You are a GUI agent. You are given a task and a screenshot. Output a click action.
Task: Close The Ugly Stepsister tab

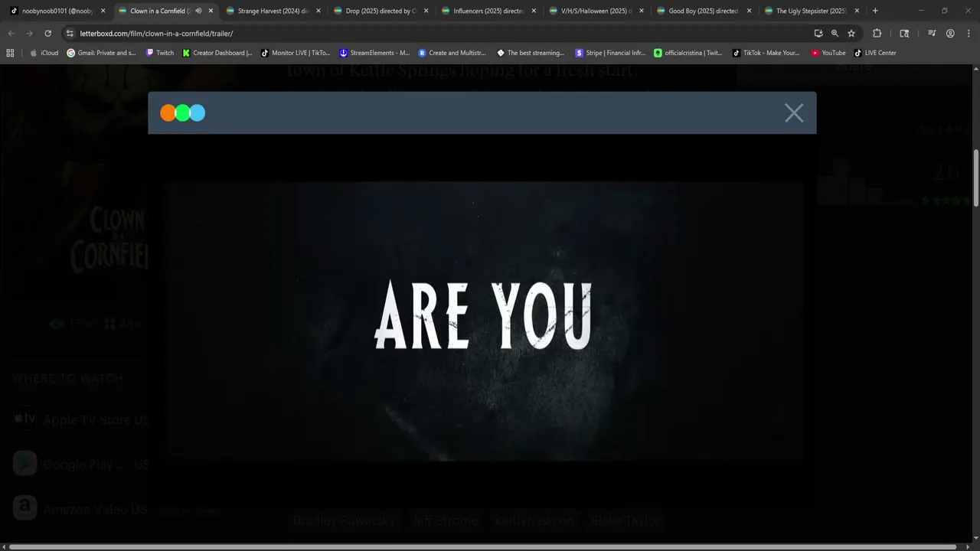(x=857, y=11)
